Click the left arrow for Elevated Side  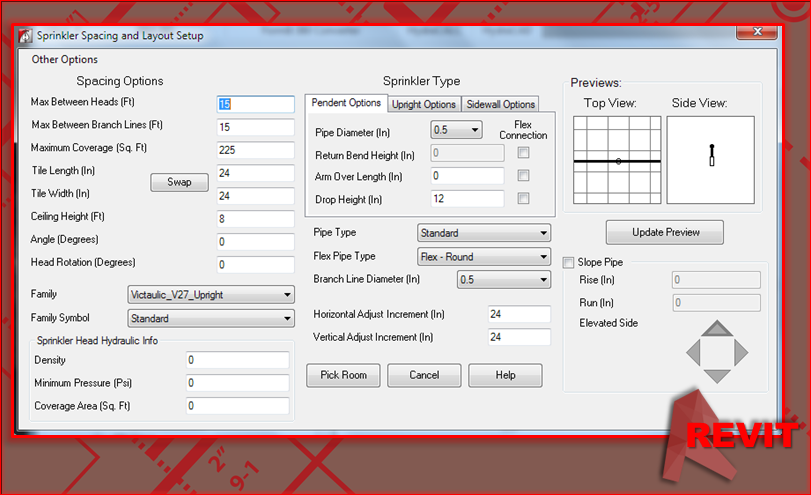pos(692,353)
